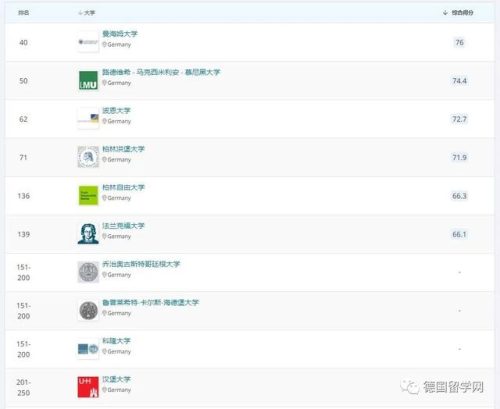Click the 排名 column header
The image size is (500, 409).
click(x=23, y=13)
